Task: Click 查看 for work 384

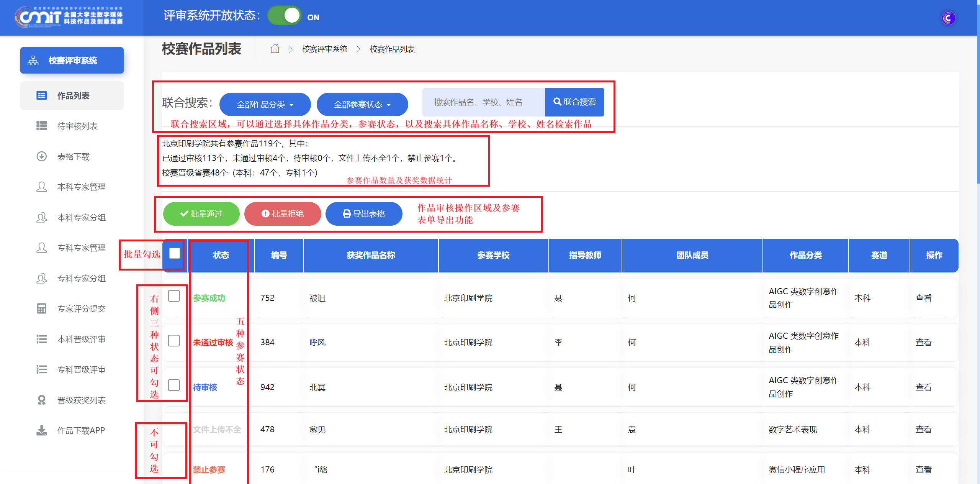Action: [923, 342]
